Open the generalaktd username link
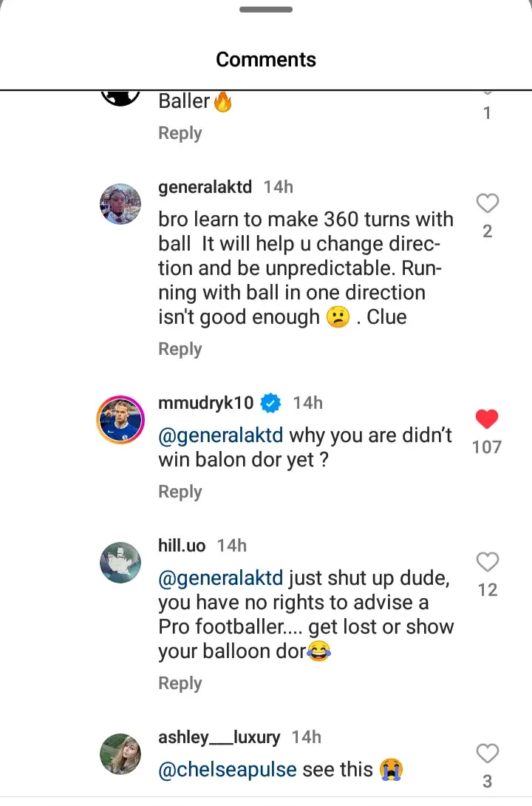The height and width of the screenshot is (806, 532). [x=205, y=187]
